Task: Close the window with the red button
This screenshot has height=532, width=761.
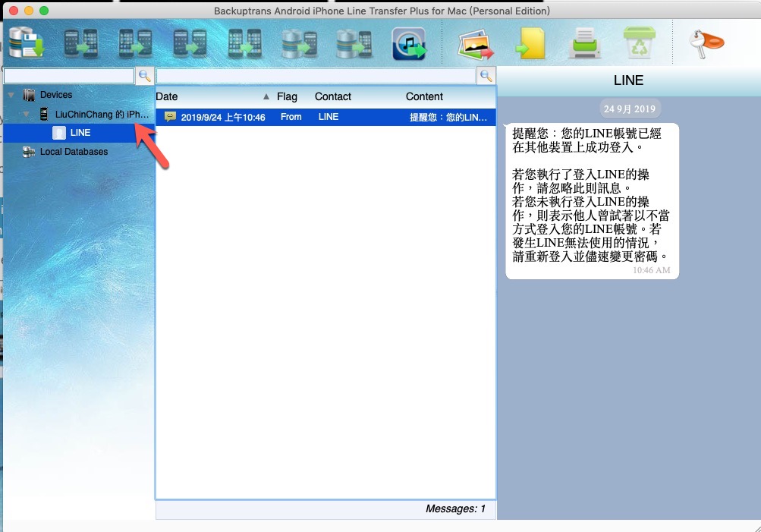Action: (x=14, y=11)
